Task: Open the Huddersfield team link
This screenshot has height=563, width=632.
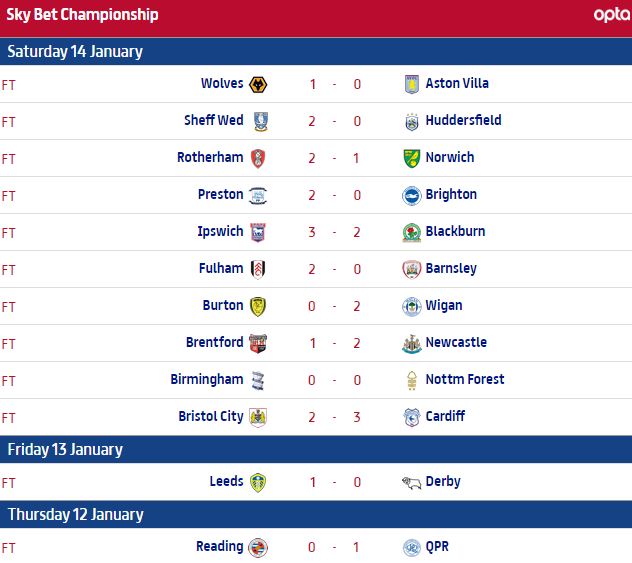Action: pyautogui.click(x=463, y=121)
